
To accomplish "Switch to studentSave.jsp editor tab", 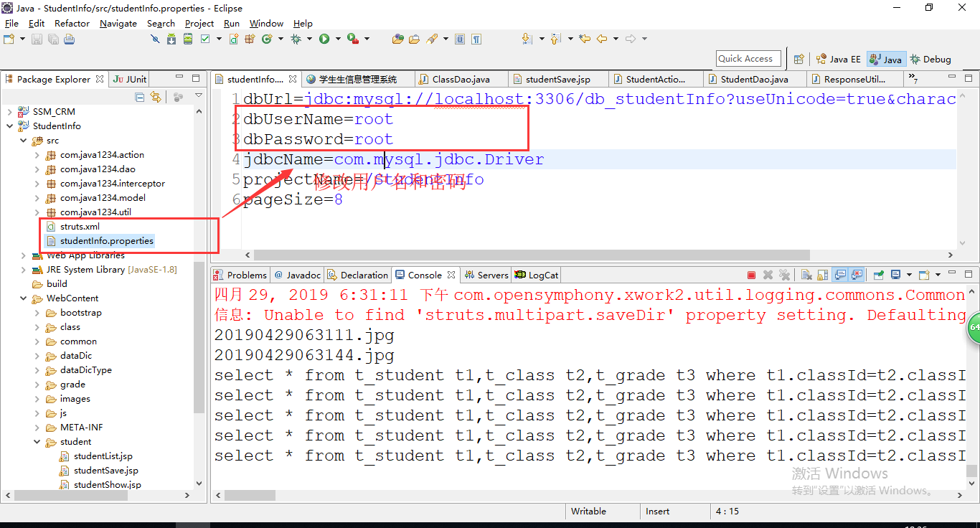I will [x=557, y=79].
